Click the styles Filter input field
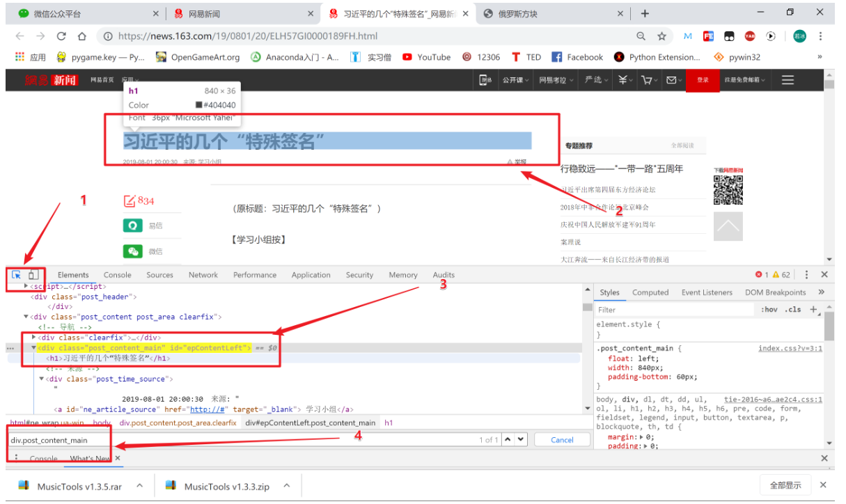Image resolution: width=846 pixels, height=504 pixels. pyautogui.click(x=675, y=310)
